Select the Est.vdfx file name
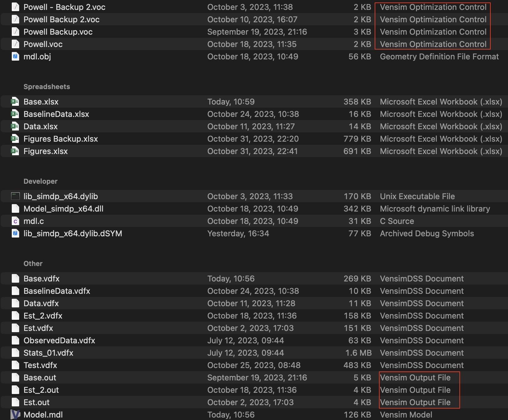This screenshot has height=420, width=508. pos(38,328)
